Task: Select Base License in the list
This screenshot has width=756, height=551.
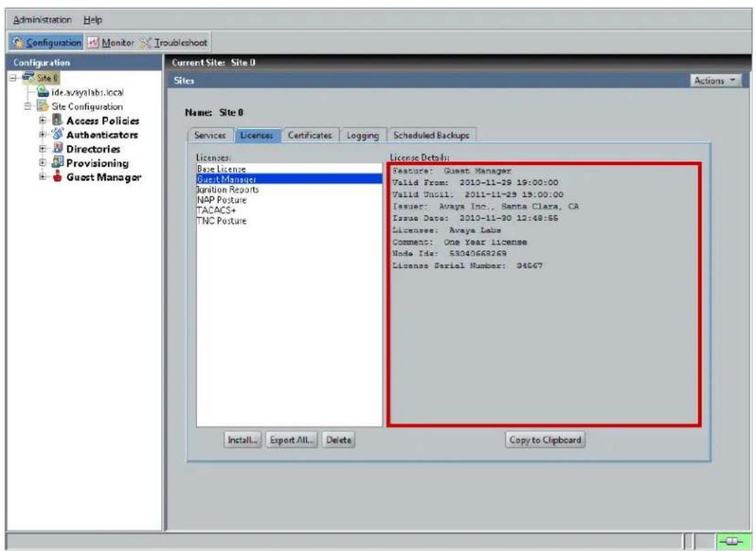Action: 289,169
